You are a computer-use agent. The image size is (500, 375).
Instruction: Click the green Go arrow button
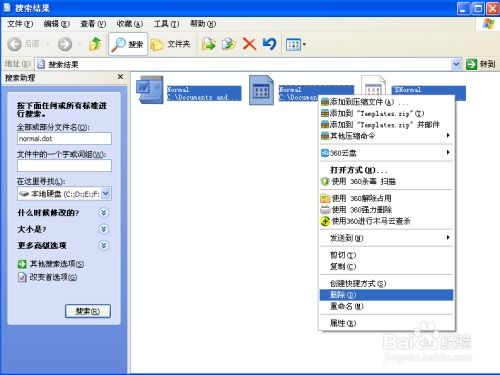(471, 64)
